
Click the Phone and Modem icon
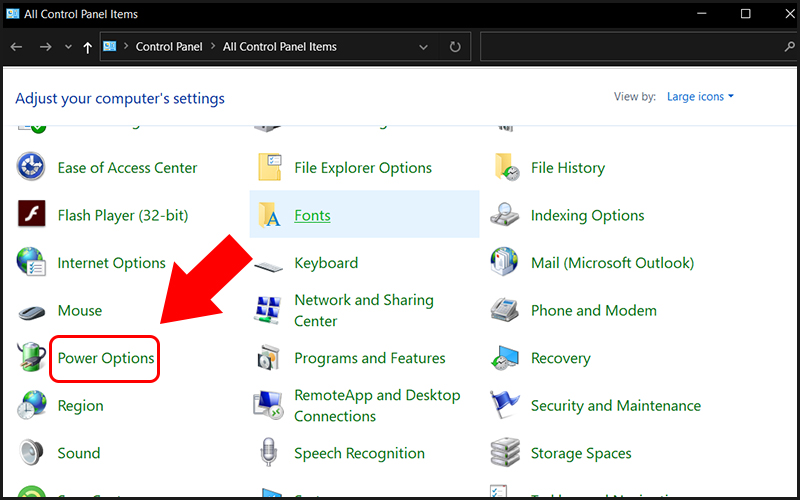505,310
